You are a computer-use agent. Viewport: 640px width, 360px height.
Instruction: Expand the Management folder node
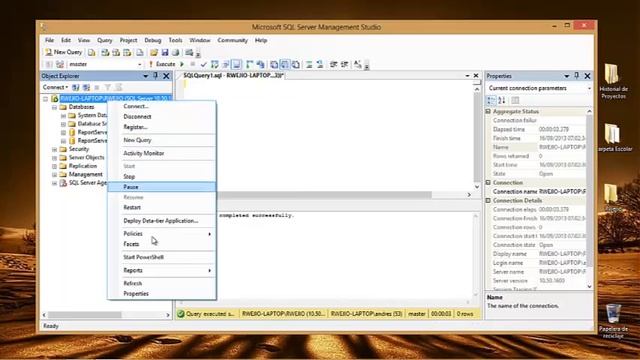[x=54, y=175]
